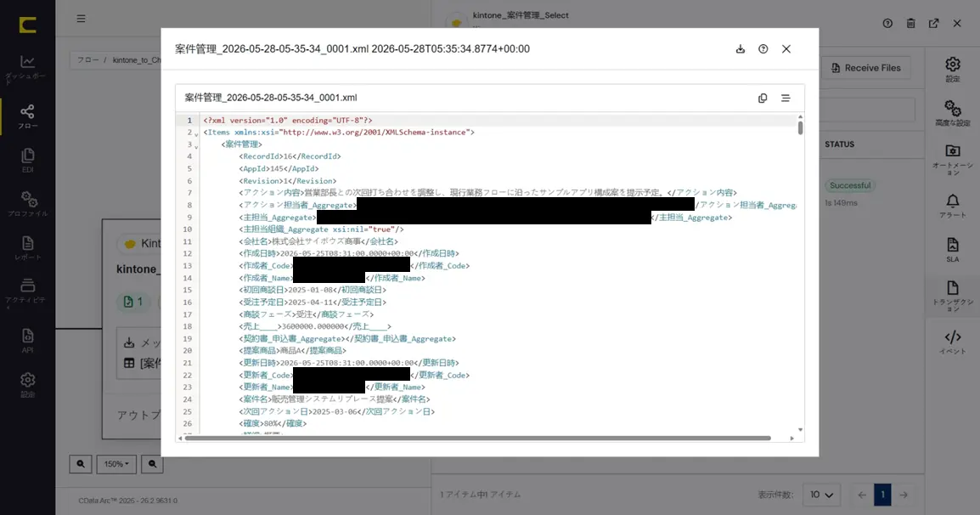Image resolution: width=980 pixels, height=515 pixels.
Task: Delete connector via trash icon
Action: pos(910,23)
